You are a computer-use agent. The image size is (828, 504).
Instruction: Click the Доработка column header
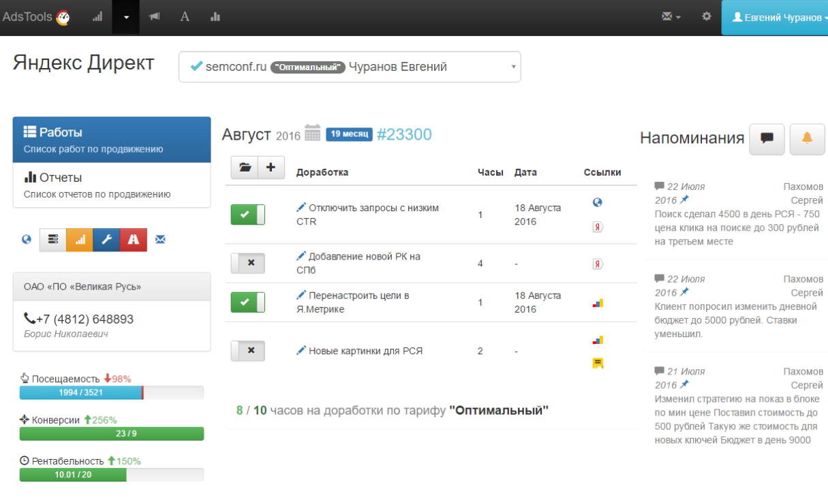click(x=322, y=172)
